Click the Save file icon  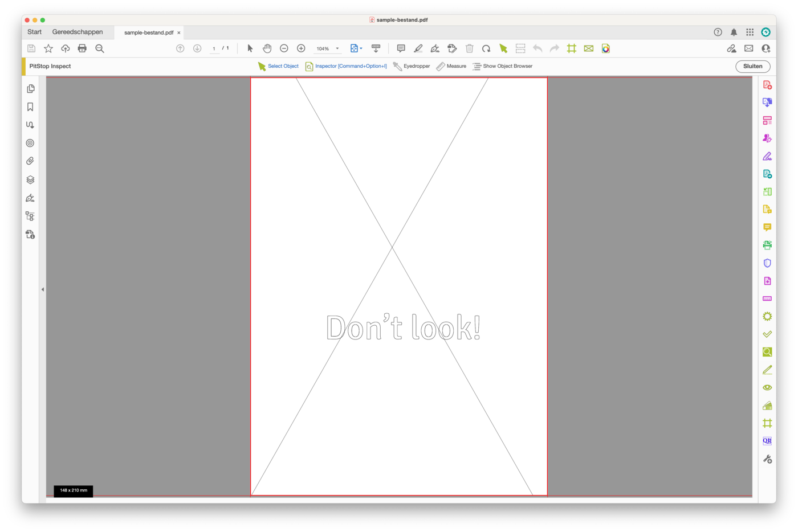click(x=31, y=49)
